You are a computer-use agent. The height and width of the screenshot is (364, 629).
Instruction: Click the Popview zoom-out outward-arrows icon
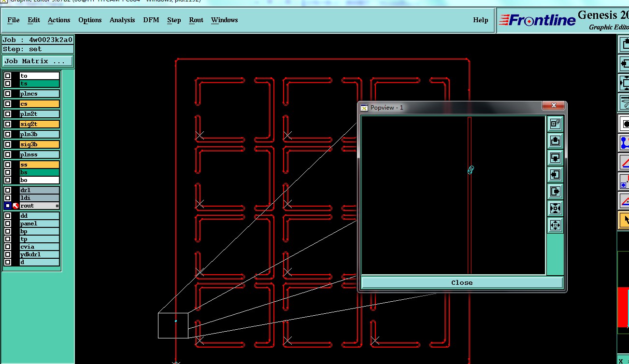pos(555,225)
